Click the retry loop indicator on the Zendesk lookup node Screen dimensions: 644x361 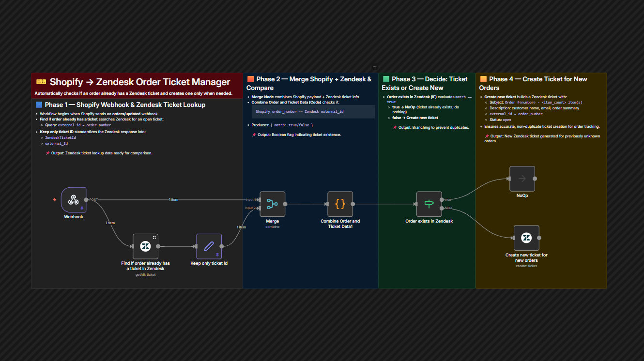pyautogui.click(x=155, y=238)
